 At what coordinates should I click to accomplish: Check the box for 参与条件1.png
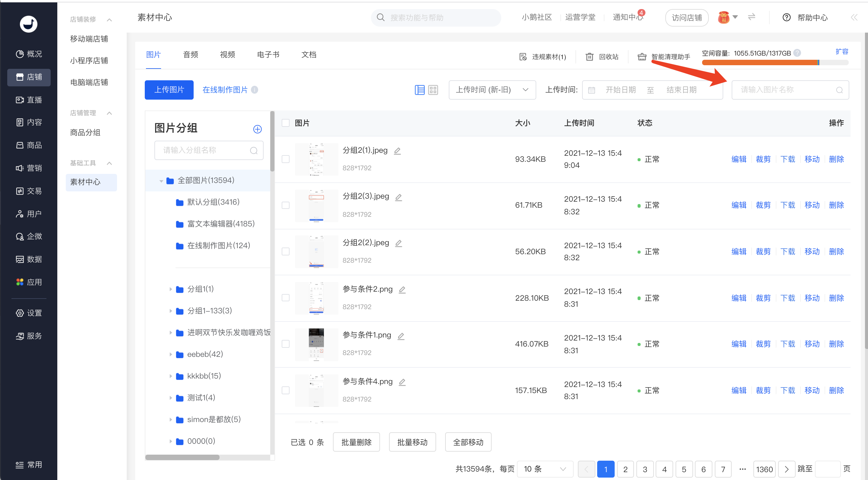285,344
